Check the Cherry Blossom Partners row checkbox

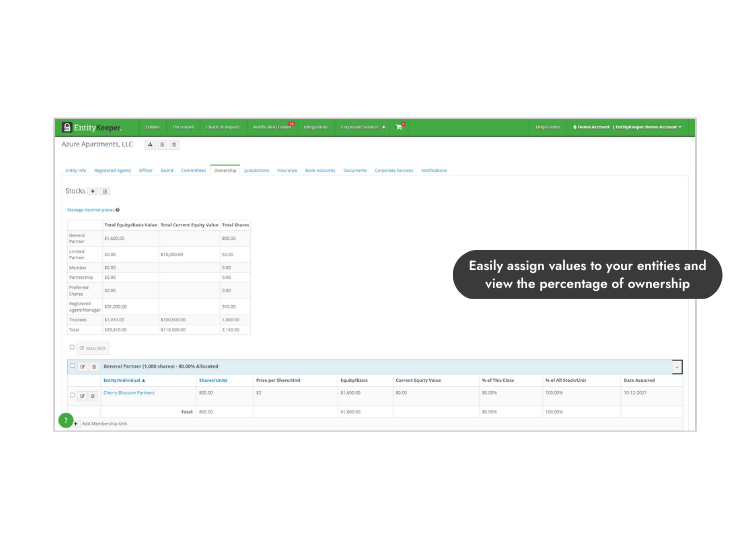tap(73, 395)
